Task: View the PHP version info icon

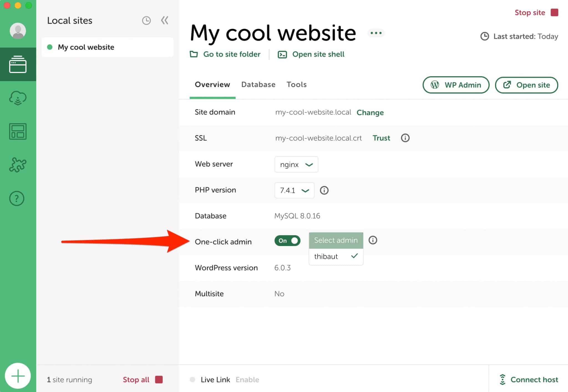Action: point(324,190)
